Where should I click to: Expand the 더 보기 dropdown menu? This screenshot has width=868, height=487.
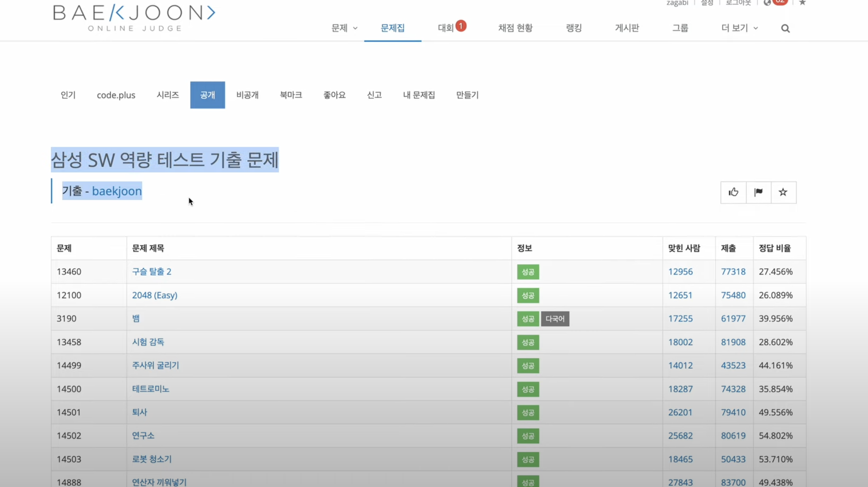739,28
